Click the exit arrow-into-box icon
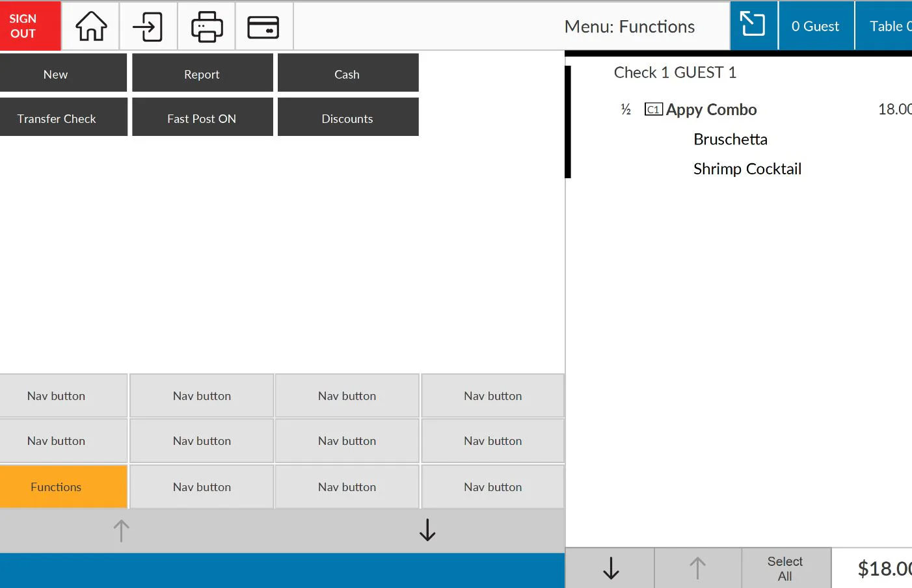912x588 pixels. [148, 27]
